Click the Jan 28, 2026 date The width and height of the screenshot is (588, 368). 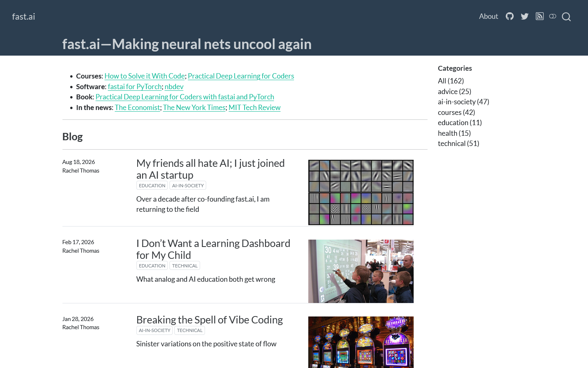(x=78, y=319)
